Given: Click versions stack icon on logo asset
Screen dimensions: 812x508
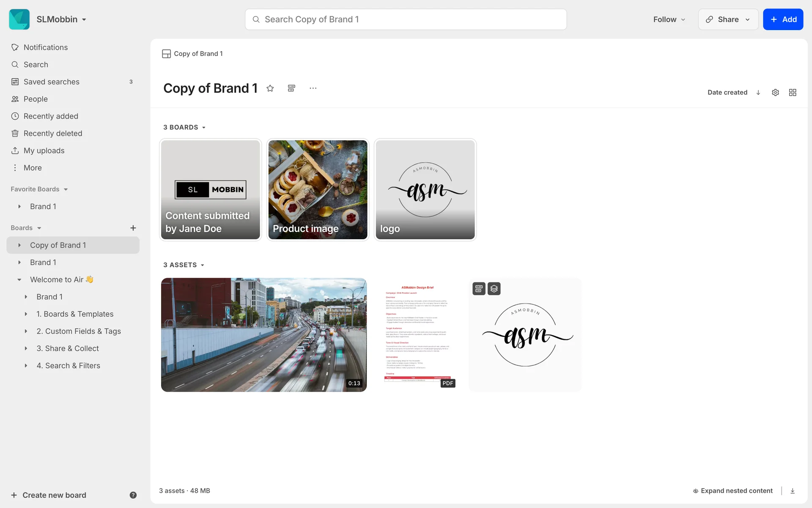Looking at the screenshot, I should [494, 289].
